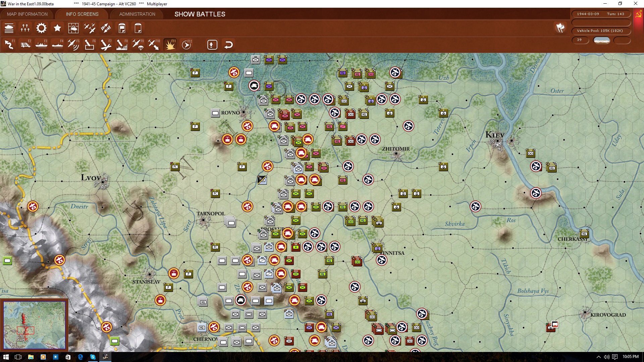644x362 pixels.
Task: Toggle the F1 movement mode
Action: click(9, 44)
